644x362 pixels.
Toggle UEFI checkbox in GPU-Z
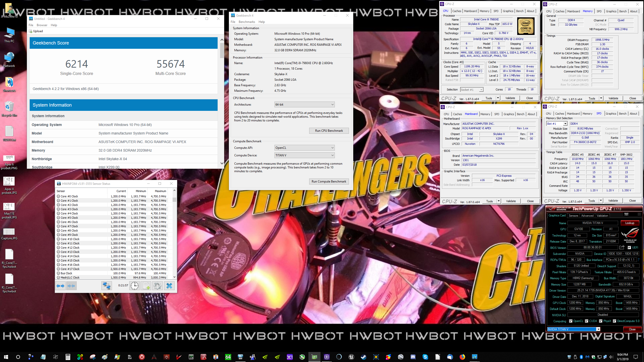(629, 247)
